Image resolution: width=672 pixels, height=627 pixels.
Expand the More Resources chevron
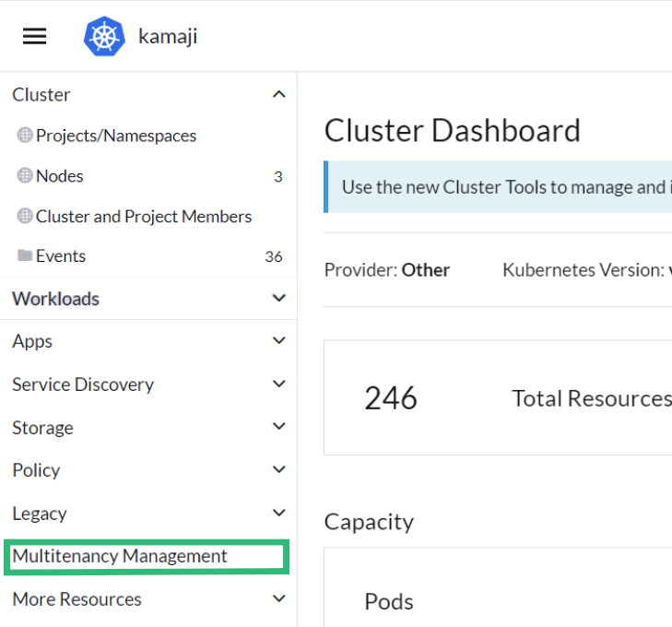(x=279, y=599)
